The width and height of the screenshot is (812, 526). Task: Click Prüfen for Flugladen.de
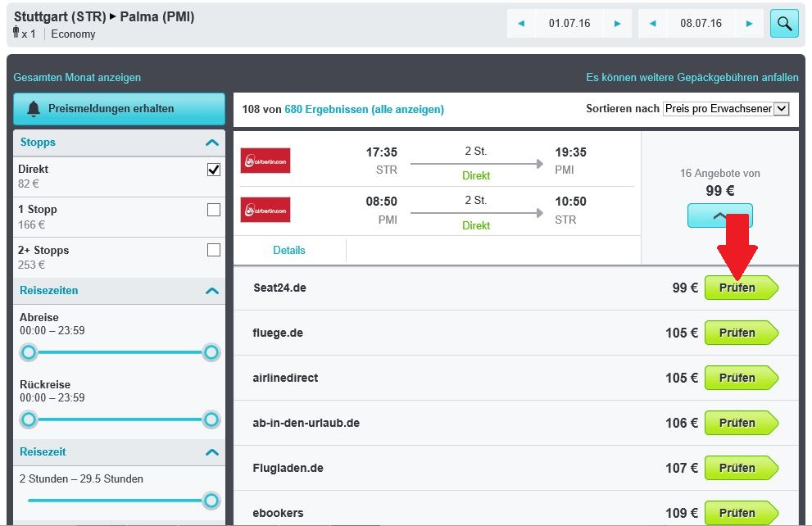[741, 468]
